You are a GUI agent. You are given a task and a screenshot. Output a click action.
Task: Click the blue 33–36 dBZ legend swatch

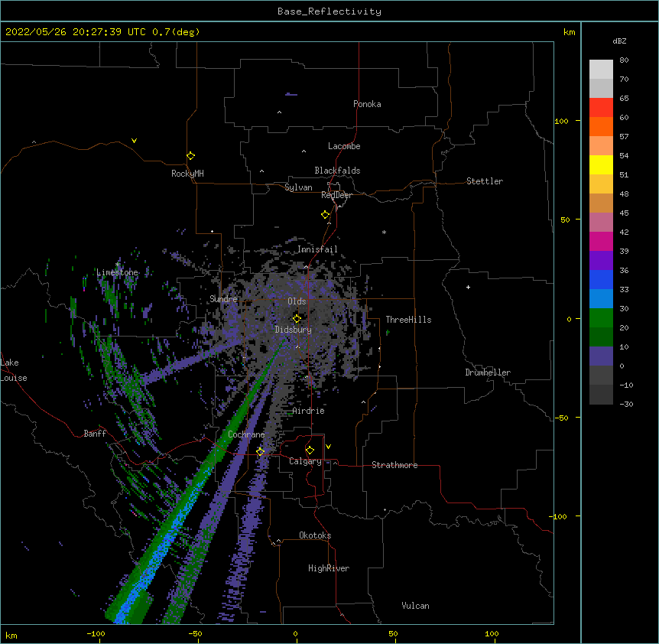(601, 279)
